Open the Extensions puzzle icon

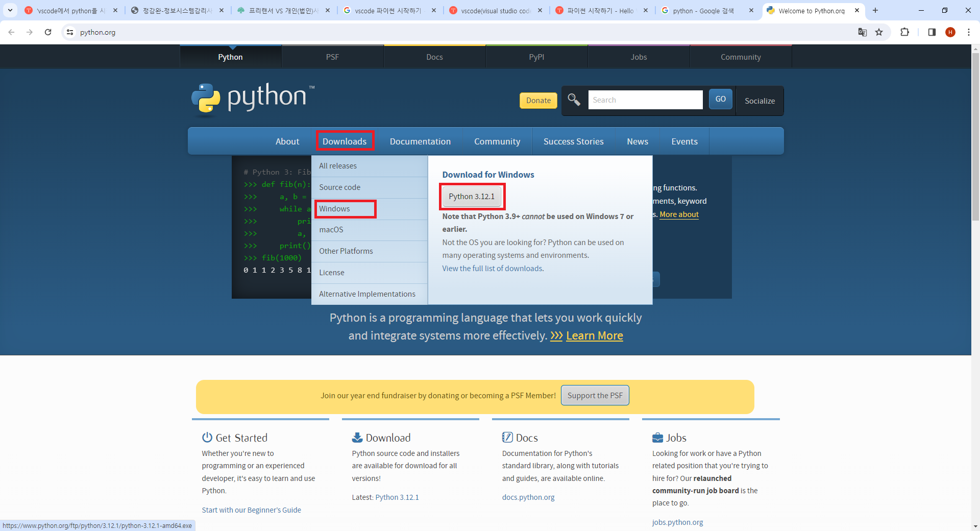(x=904, y=32)
